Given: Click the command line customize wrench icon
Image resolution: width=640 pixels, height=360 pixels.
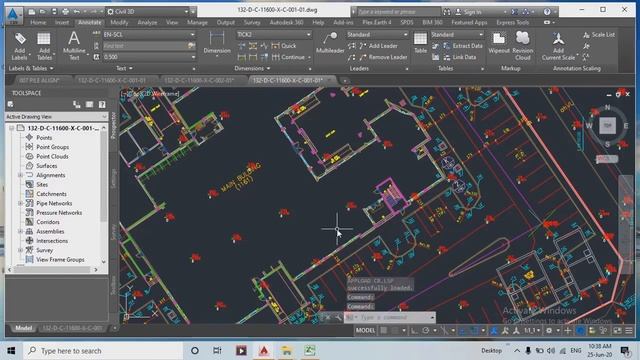Looking at the screenshot, I should [x=338, y=317].
